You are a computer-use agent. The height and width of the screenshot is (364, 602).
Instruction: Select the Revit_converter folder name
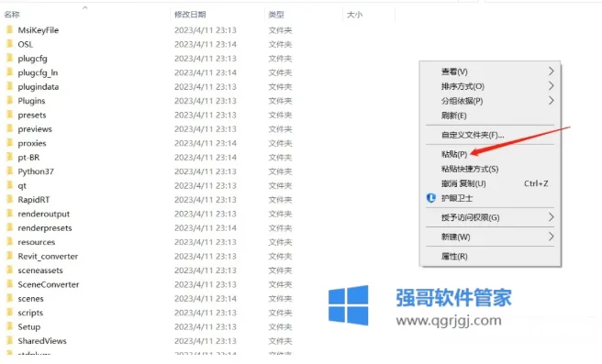pyautogui.click(x=48, y=256)
